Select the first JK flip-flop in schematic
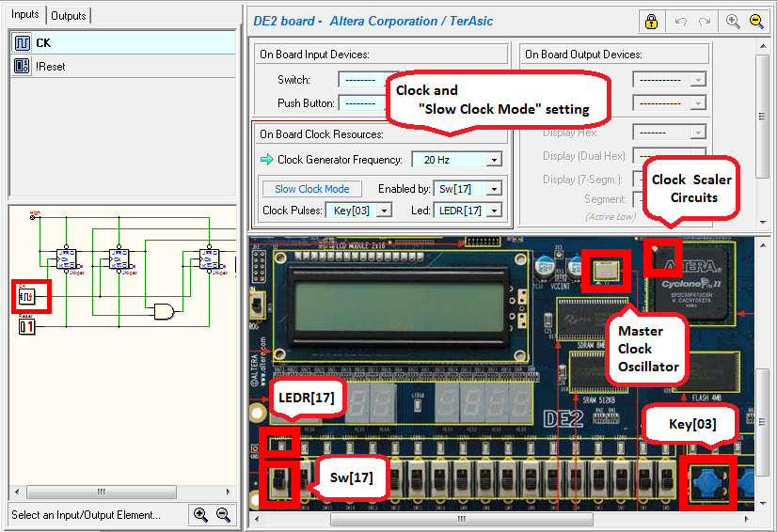 pos(66,258)
